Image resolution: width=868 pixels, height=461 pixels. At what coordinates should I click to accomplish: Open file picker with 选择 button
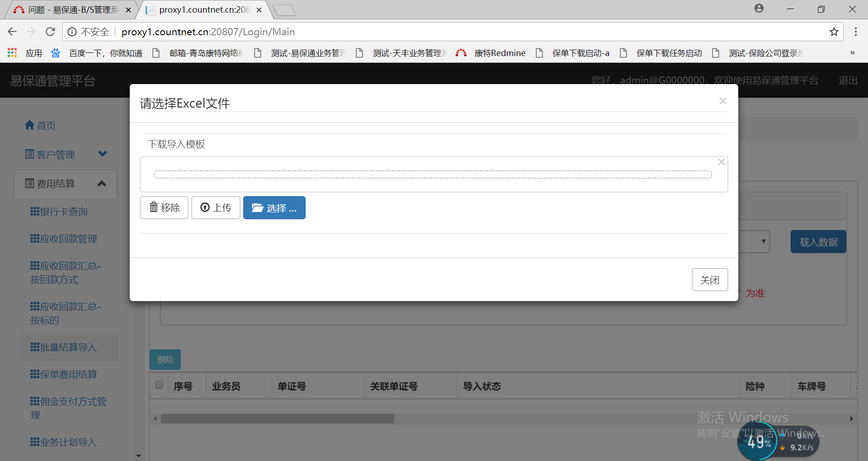click(274, 207)
